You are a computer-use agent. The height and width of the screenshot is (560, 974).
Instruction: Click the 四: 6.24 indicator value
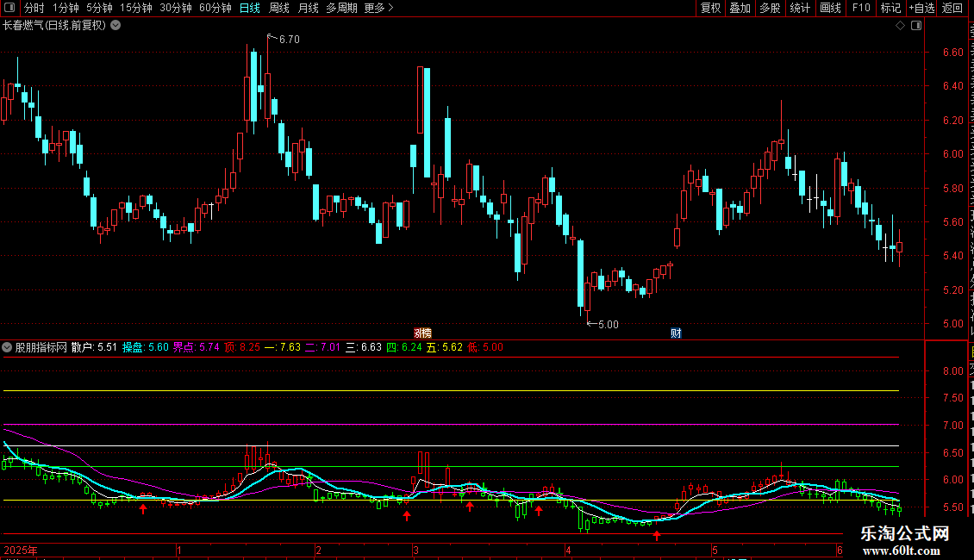pos(403,348)
